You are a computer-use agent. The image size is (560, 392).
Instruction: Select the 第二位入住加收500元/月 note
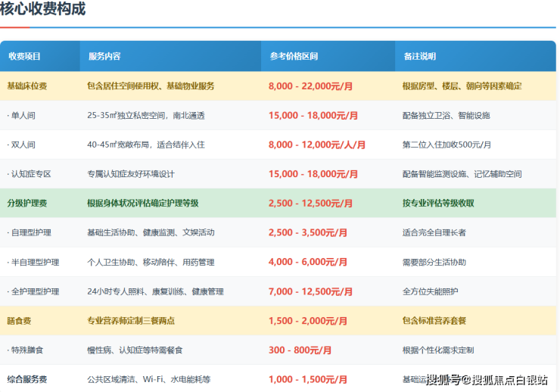pos(446,145)
